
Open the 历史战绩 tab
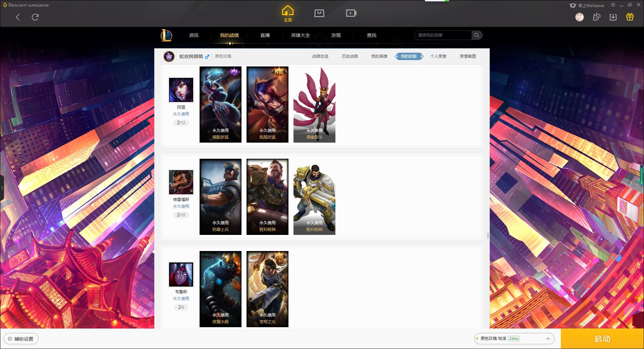(x=350, y=56)
